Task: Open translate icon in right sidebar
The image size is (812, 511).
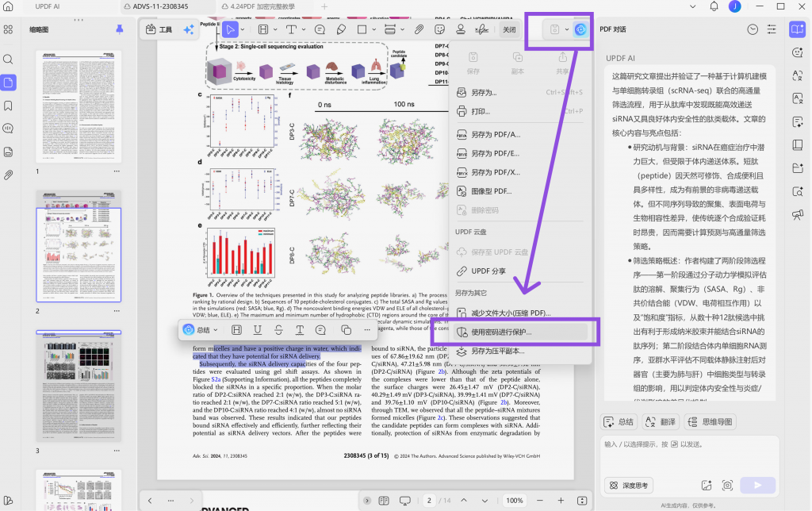Action: click(x=798, y=75)
